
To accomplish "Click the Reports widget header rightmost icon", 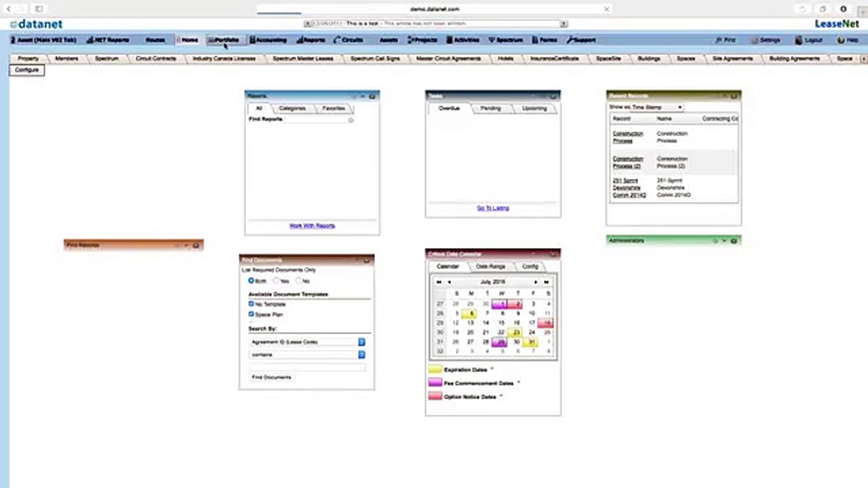I will coord(372,96).
